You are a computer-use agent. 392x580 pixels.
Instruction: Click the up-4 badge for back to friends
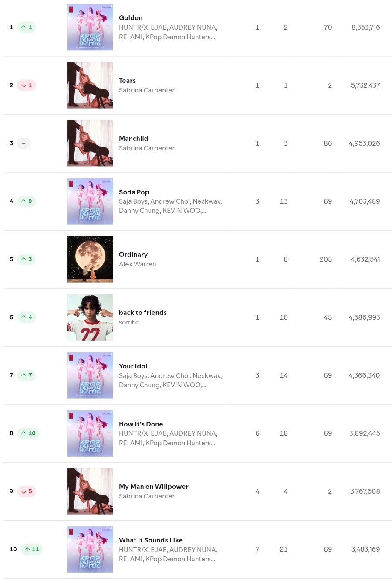coord(27,317)
